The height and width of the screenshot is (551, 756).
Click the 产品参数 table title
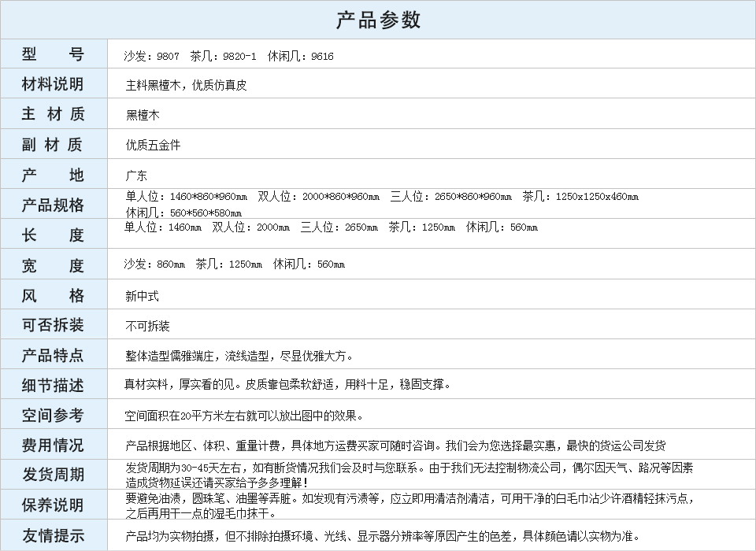(x=378, y=20)
